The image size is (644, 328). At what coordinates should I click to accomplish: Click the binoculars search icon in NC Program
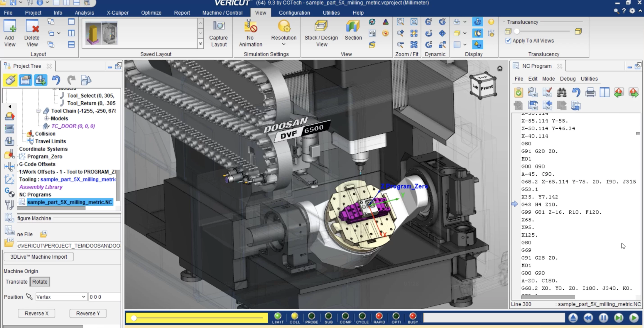click(562, 92)
